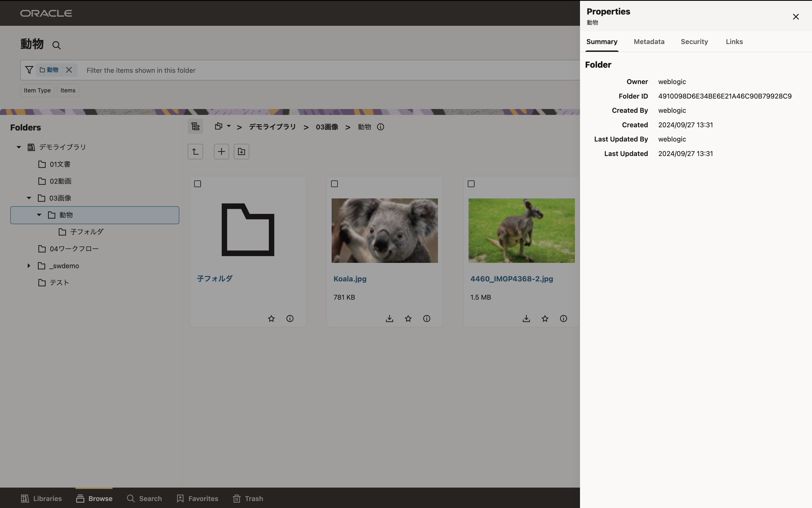Viewport: 812px width, 508px height.
Task: Click the search magnifier next to 動物 title
Action: pyautogui.click(x=56, y=45)
